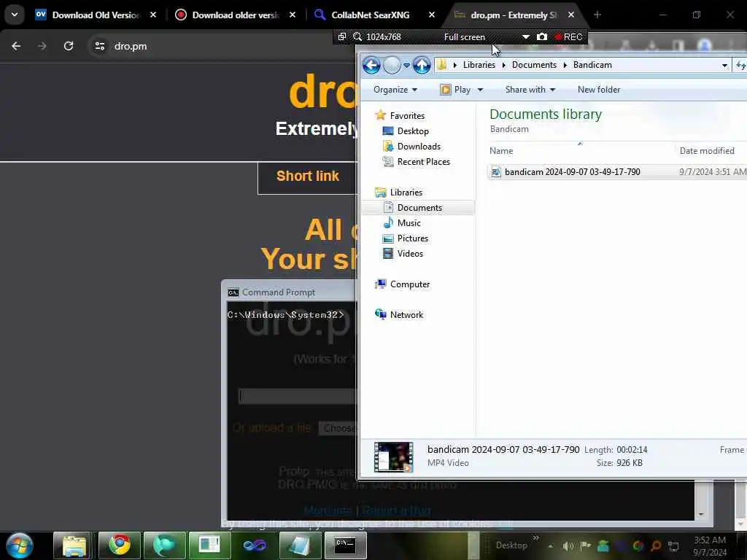The height and width of the screenshot is (560, 747).
Task: Select Bandicam's 1024x768 resolution label
Action: [383, 36]
